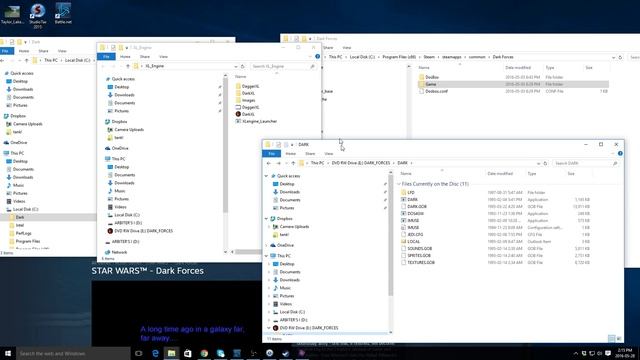
Task: Open the Store icon on taskbar
Action: pyautogui.click(x=188, y=353)
